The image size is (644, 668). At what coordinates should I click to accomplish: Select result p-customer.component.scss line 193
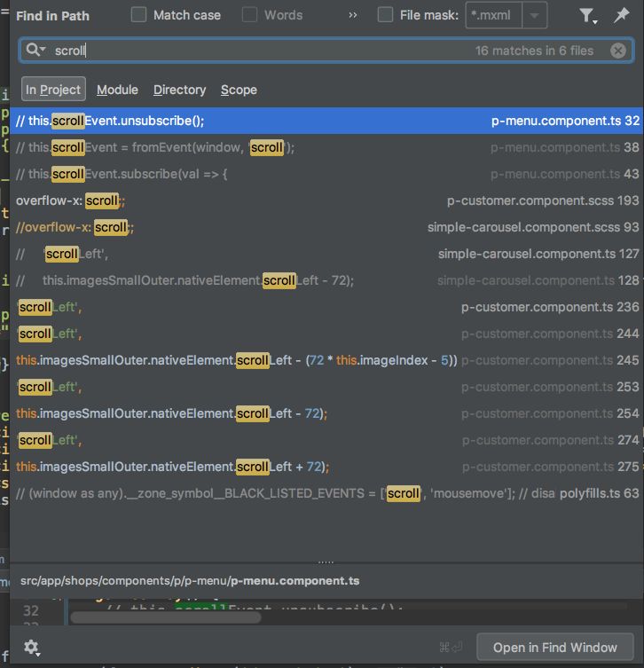pos(326,200)
